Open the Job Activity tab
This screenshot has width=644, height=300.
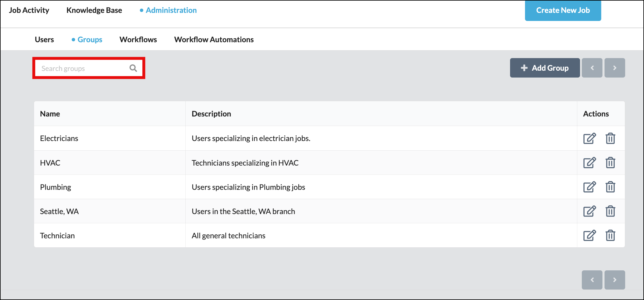pos(29,10)
